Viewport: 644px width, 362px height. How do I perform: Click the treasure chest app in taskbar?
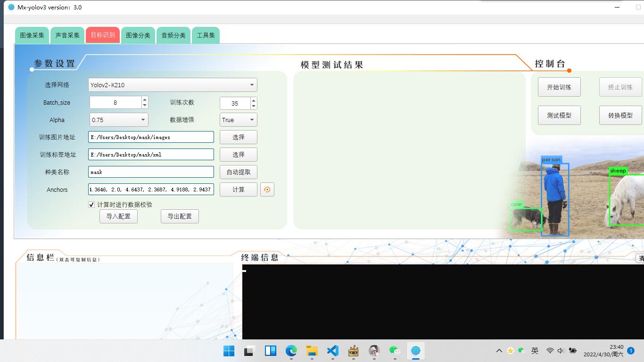point(353,351)
